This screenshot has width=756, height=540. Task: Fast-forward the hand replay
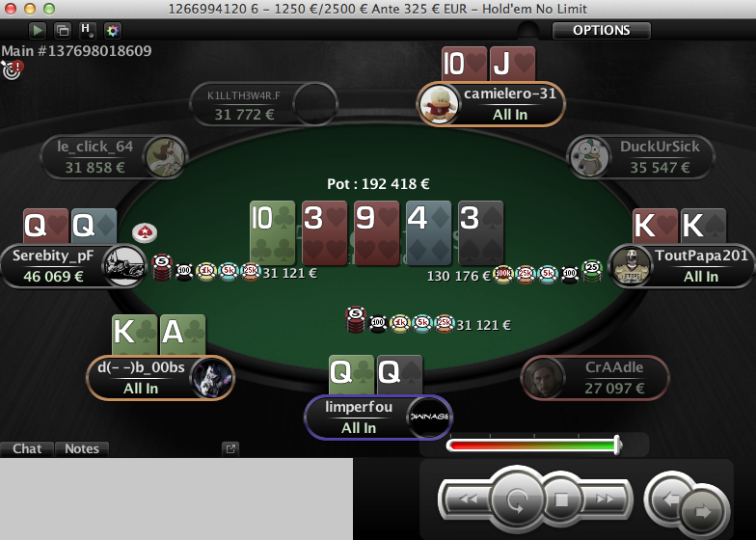pyautogui.click(x=605, y=499)
